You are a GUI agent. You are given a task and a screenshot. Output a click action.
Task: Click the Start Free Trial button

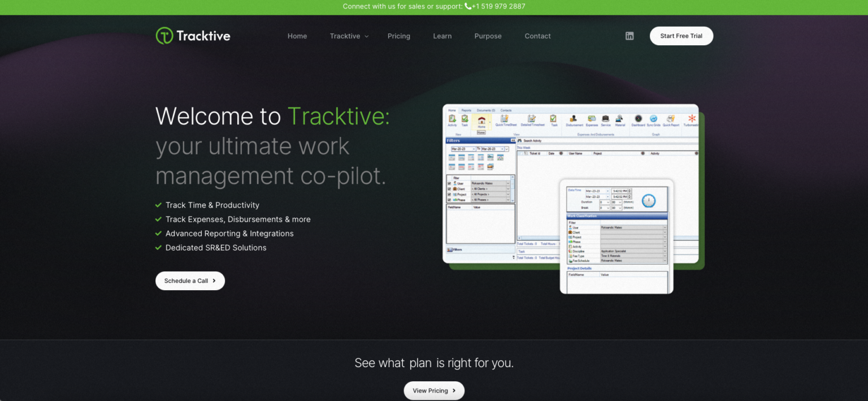[x=681, y=36]
